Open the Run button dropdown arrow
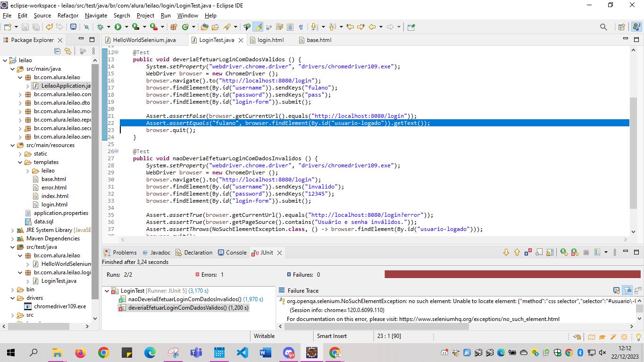 tap(126, 27)
